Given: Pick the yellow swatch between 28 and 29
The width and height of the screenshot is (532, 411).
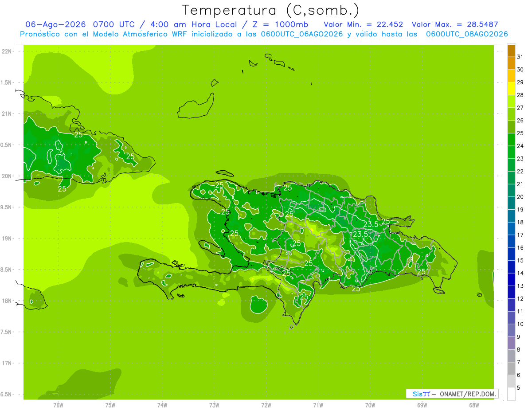Looking at the screenshot, I should coord(511,89).
